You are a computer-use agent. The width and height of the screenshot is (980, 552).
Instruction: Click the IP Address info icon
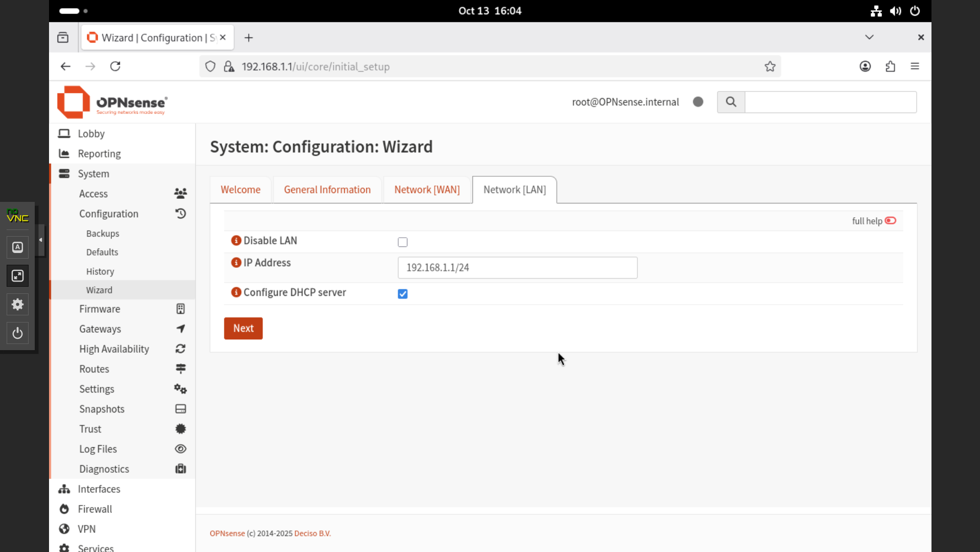click(x=236, y=263)
